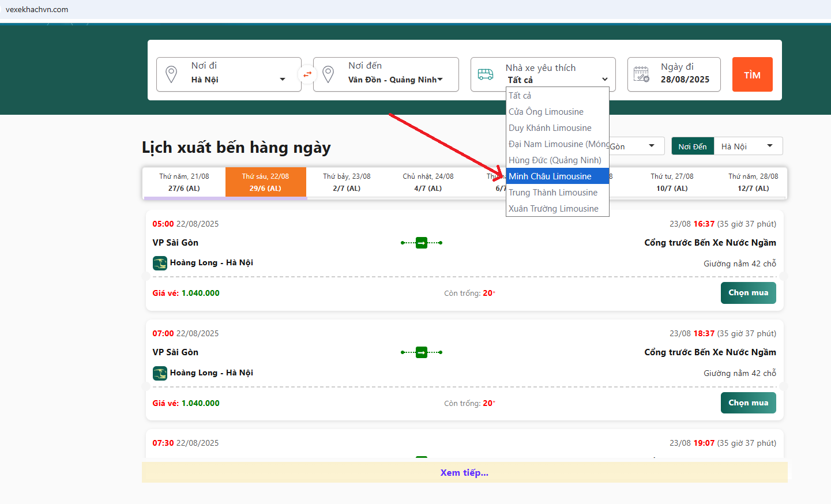Click Giá vé: 1.040.000 of the 07:00 trip
The height and width of the screenshot is (504, 831).
186,403
